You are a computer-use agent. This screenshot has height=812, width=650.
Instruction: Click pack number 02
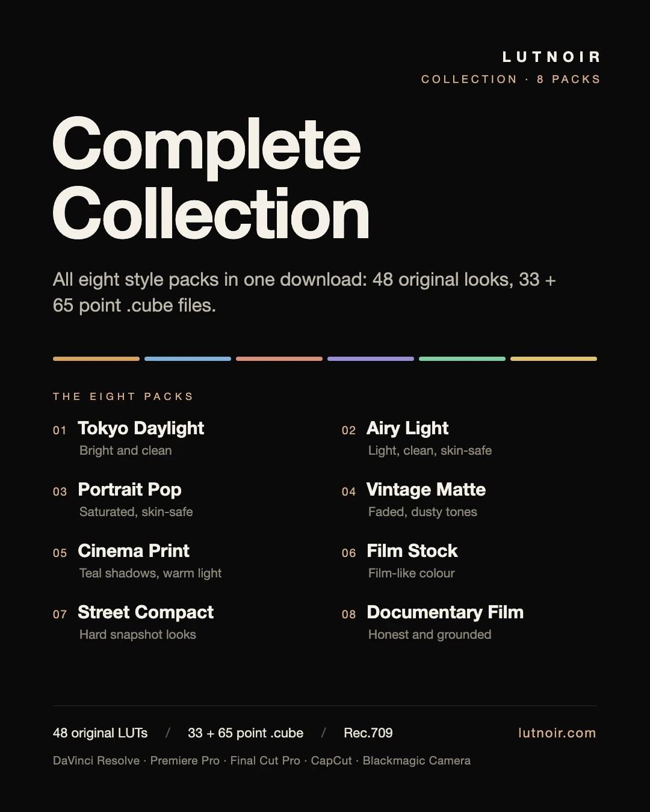[x=348, y=431]
